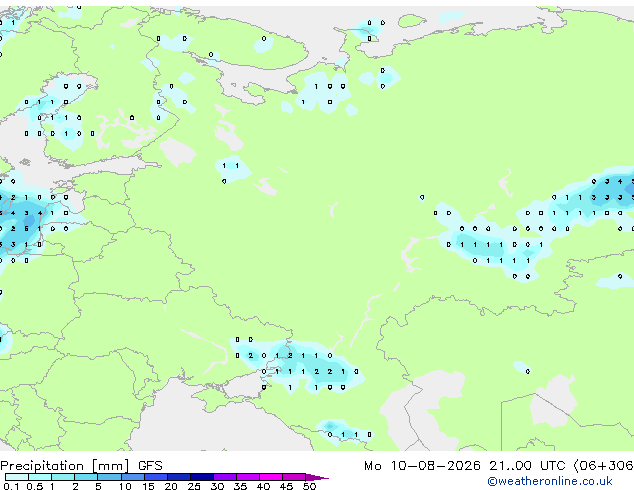Click the "30" legend scale label

[x=217, y=486]
